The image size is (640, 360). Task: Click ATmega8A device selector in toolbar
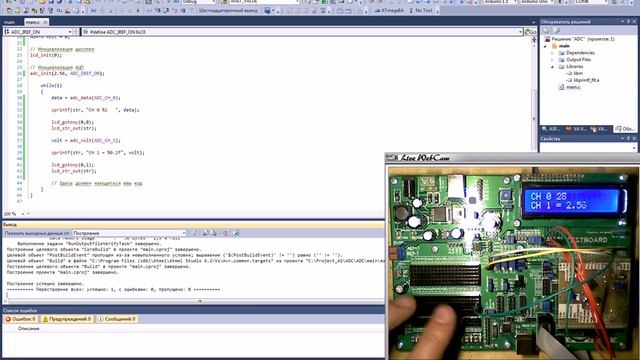[x=389, y=11]
